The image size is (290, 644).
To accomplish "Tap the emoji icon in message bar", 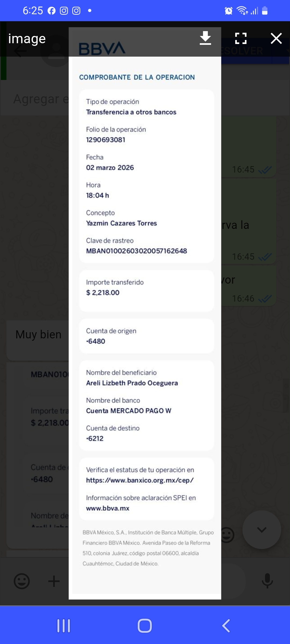I will [22, 581].
